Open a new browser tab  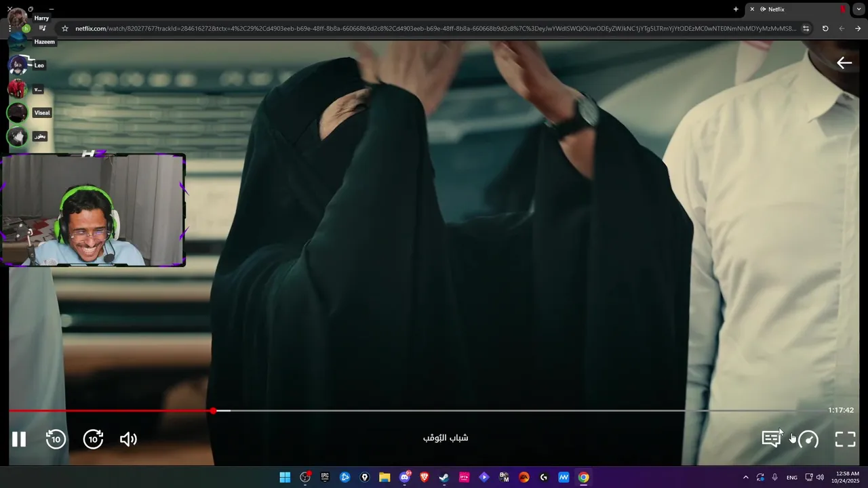tap(736, 9)
